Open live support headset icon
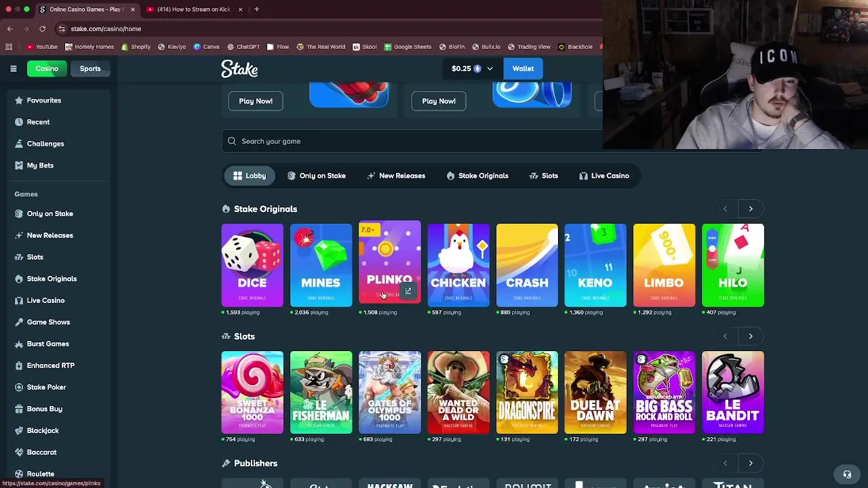This screenshot has height=488, width=868. (846, 474)
